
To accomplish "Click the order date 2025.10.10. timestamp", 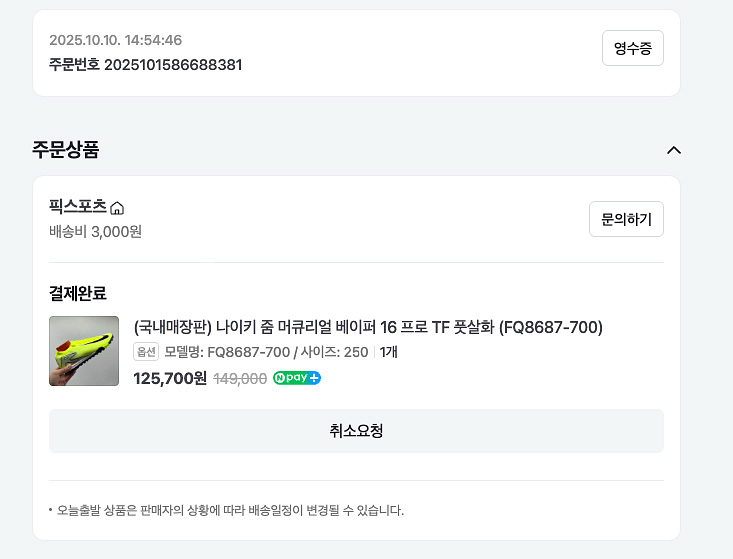I will click(115, 40).
